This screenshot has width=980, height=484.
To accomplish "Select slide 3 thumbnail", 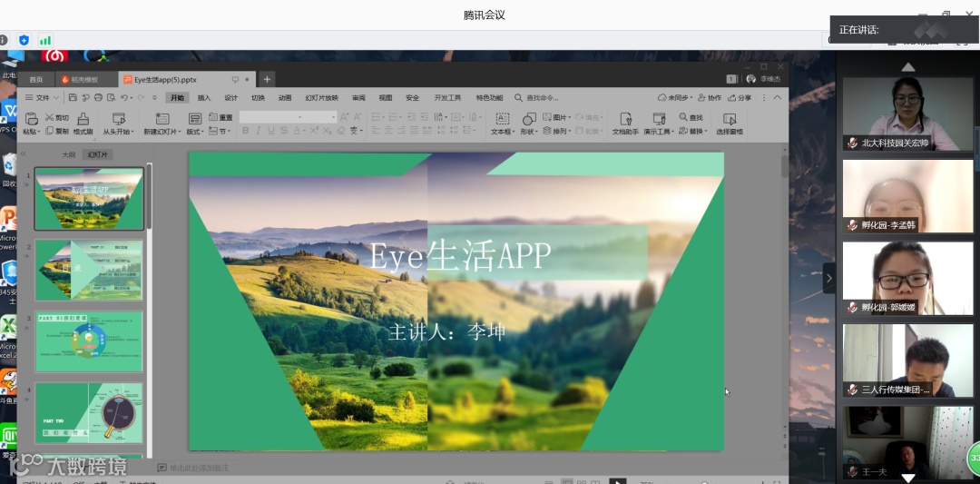I will (89, 341).
